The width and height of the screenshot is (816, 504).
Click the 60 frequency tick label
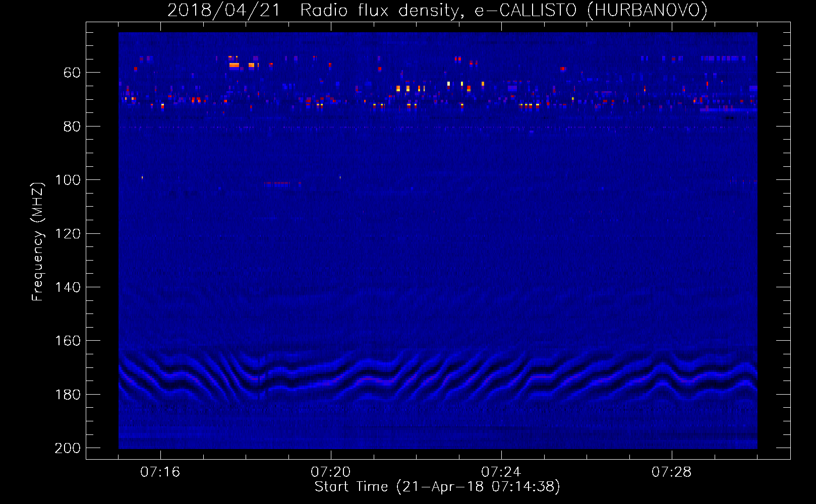pyautogui.click(x=72, y=73)
